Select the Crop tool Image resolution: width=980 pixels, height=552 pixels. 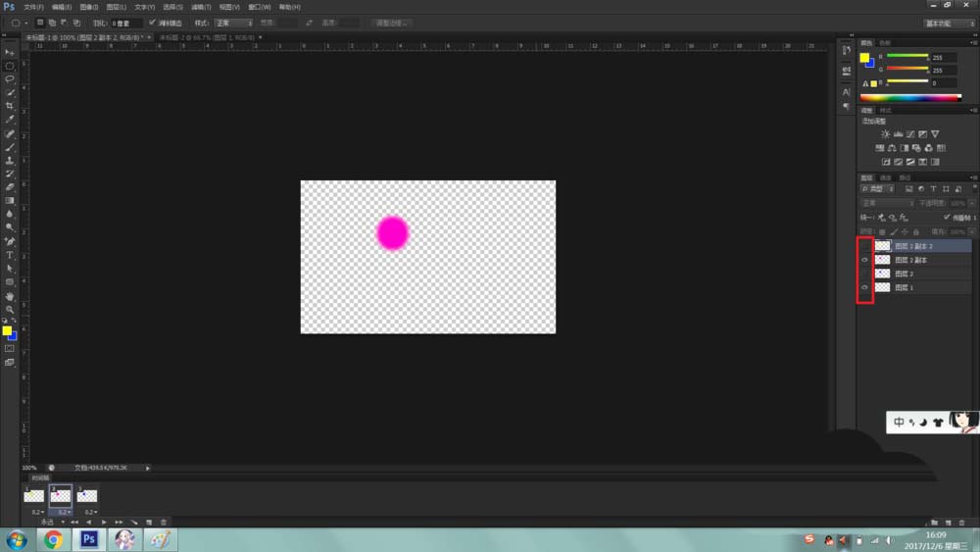click(x=10, y=106)
